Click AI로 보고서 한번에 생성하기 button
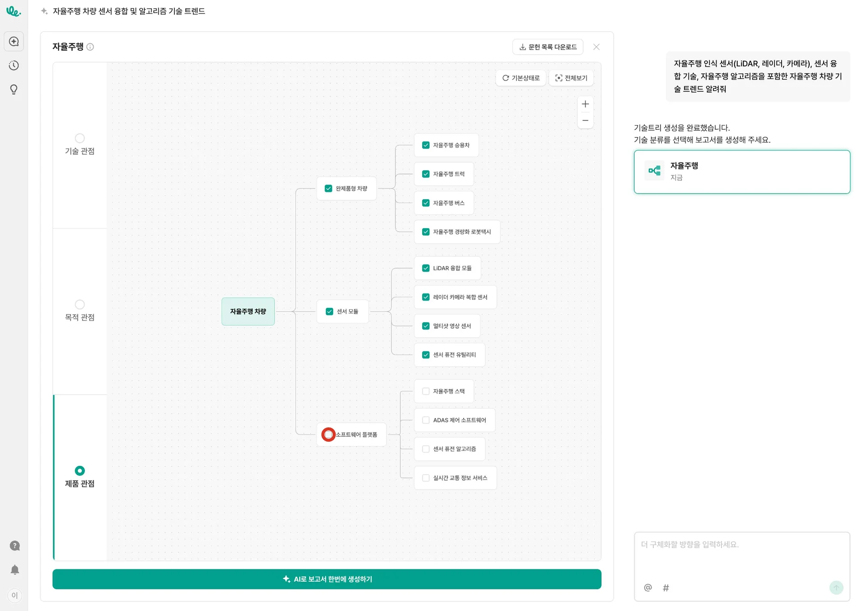This screenshot has height=611, width=868. [x=326, y=579]
